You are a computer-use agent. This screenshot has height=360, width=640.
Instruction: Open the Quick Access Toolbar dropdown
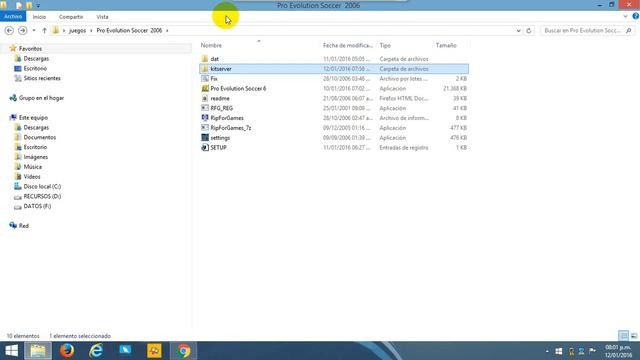click(x=38, y=6)
